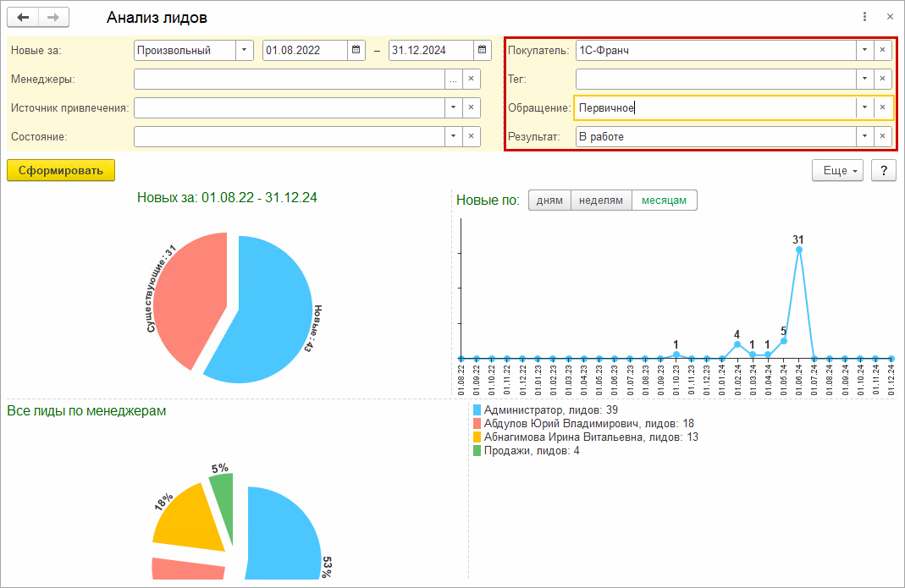Click the red Абдулов Юрий Владимирович legend swatch
This screenshot has height=588, width=905.
click(x=477, y=424)
